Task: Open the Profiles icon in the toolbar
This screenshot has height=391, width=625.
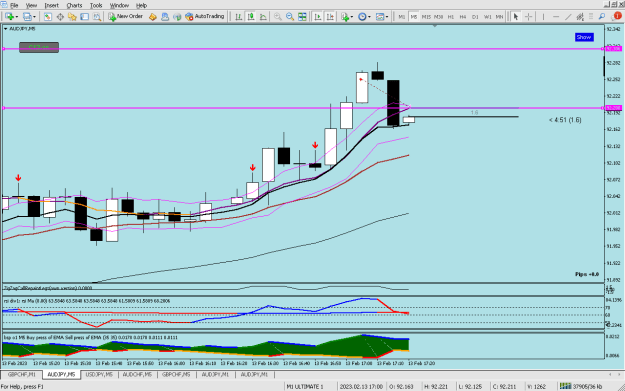Action: 27,16
